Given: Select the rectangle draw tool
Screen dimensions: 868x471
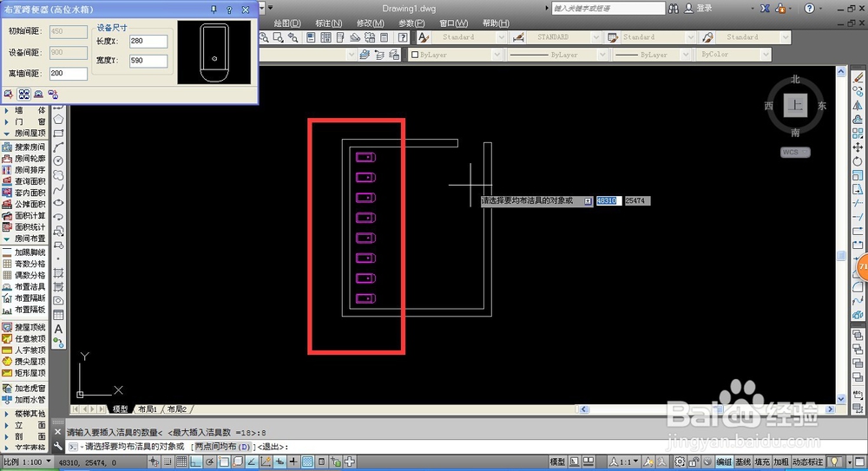Looking at the screenshot, I should (x=58, y=134).
